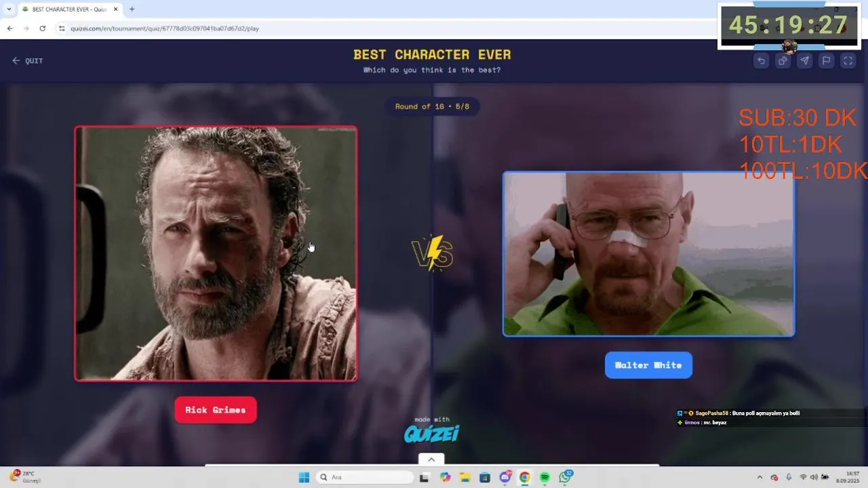Screen dimensions: 868x488
Task: Open the Windows Start menu
Action: (304, 477)
